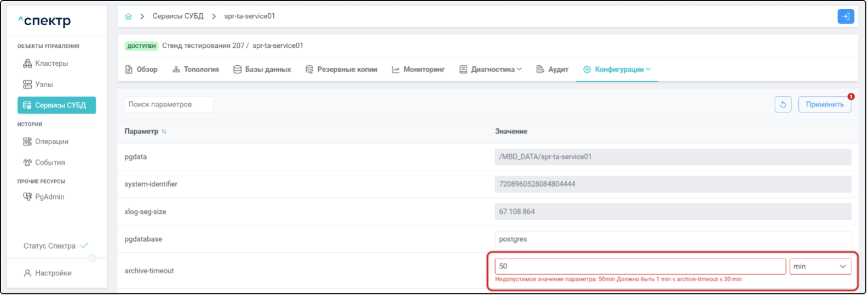
Task: Expand the min unit dropdown
Action: (820, 266)
